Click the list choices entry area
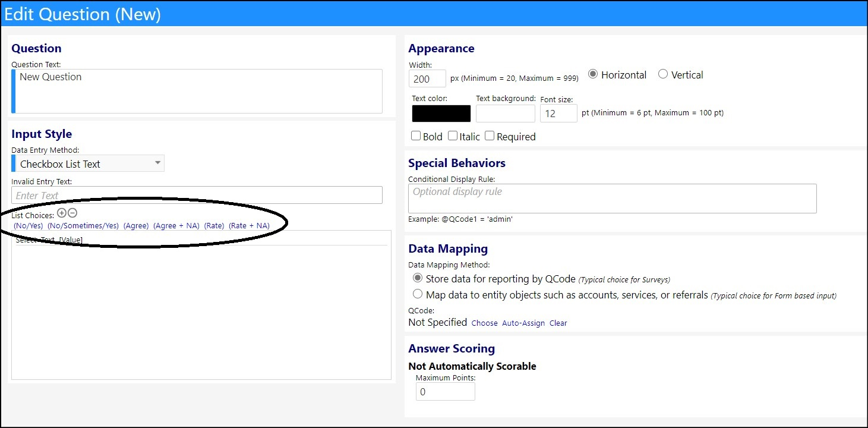This screenshot has width=868, height=428. [x=201, y=305]
